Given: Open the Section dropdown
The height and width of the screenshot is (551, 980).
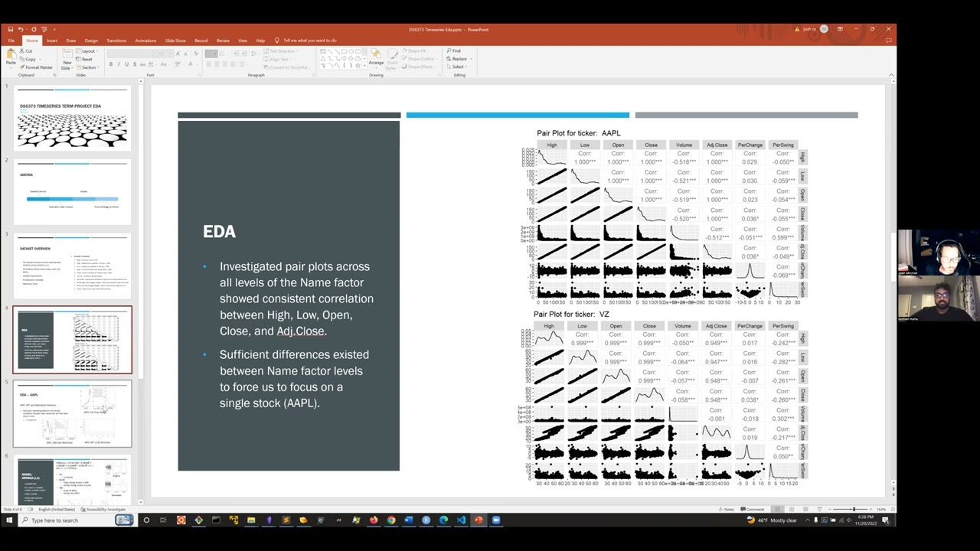Looking at the screenshot, I should tap(87, 67).
